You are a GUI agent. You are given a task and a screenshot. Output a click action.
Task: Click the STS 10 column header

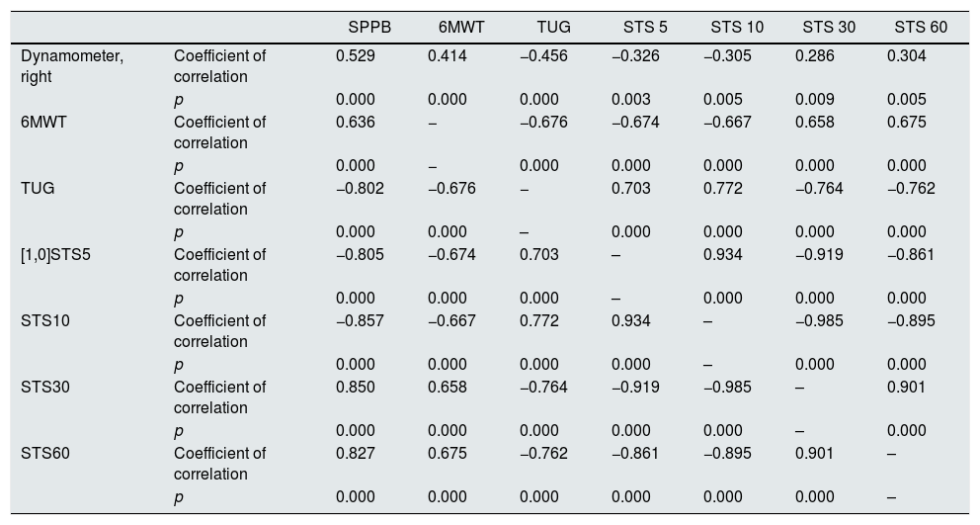point(737,27)
